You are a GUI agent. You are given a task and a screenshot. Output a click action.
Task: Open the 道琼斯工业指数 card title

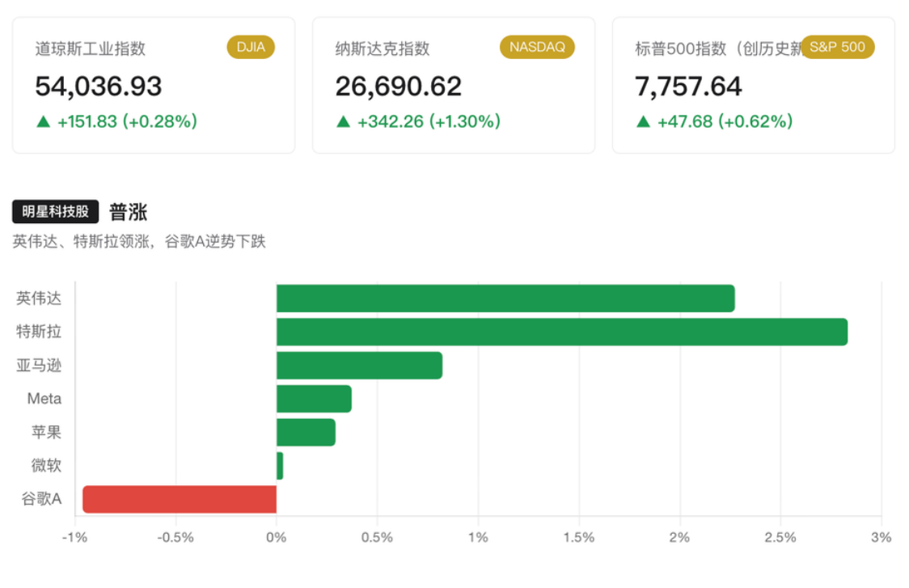[x=90, y=49]
